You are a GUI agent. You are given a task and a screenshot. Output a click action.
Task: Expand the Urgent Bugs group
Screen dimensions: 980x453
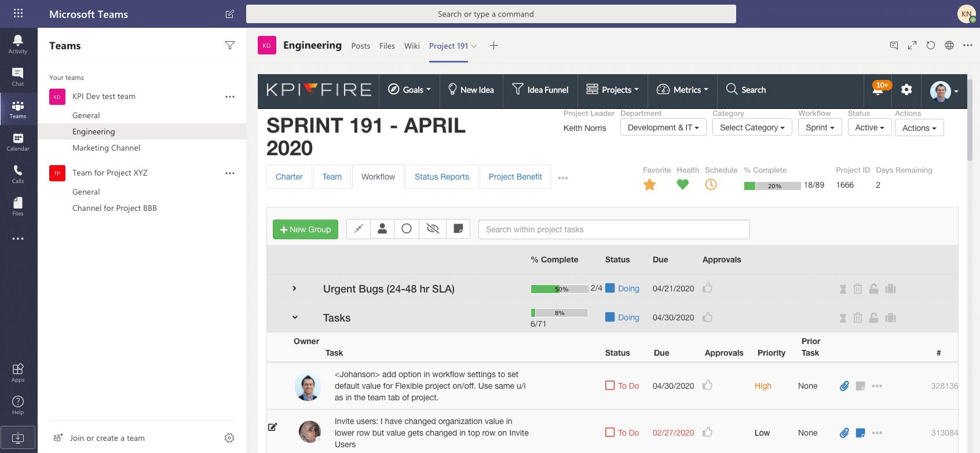pos(294,288)
